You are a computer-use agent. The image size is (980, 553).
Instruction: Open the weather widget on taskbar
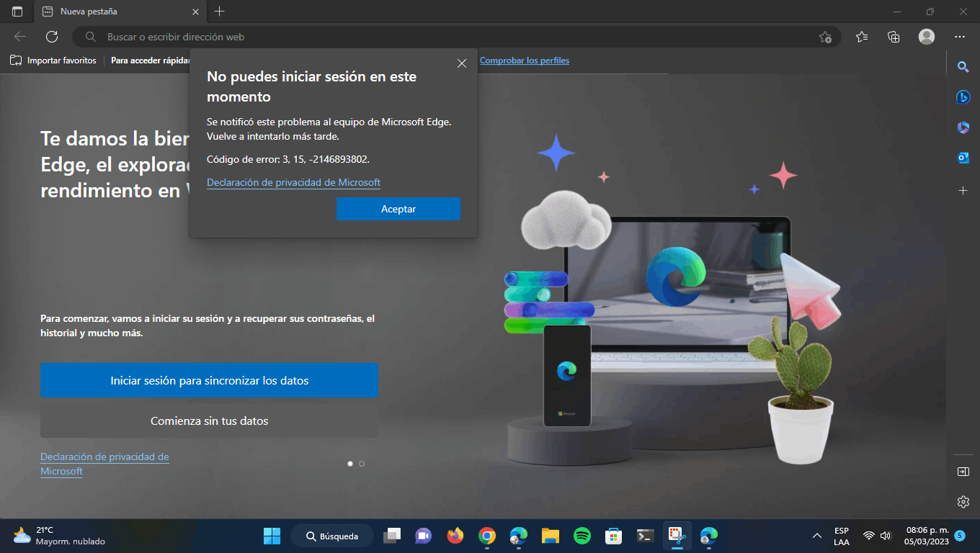click(59, 536)
